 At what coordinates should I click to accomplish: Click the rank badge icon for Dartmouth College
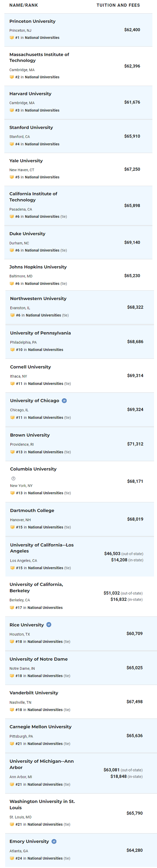click(12, 527)
